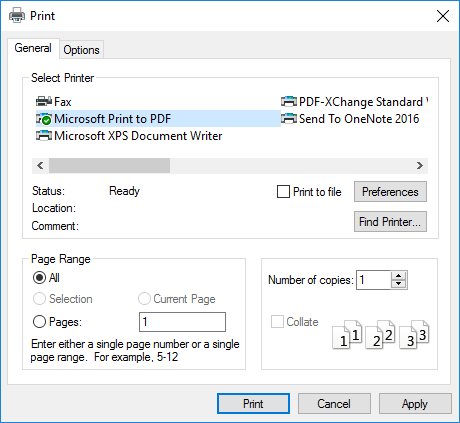Screen dimensions: 460x423
Task: Click the printer list right scroll arrow
Action: 420,166
